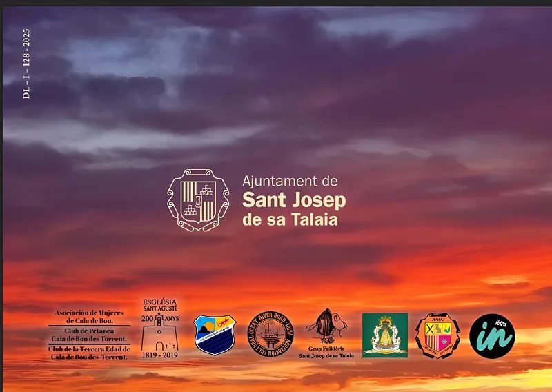552x392 pixels.
Task: Click the green square Virgin emblem
Action: (x=385, y=335)
